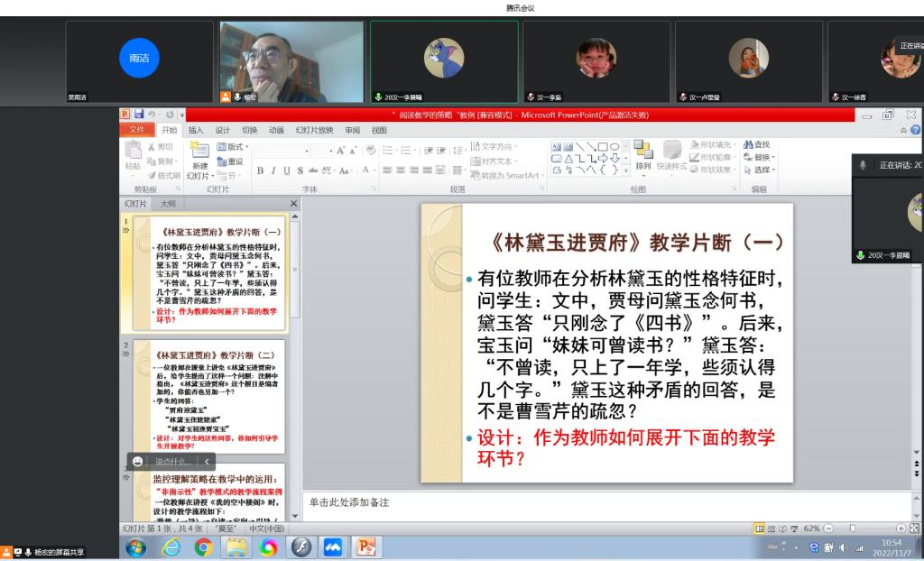Click the 重设 (Reset) slide button
This screenshot has width=924, height=561.
coord(230,161)
